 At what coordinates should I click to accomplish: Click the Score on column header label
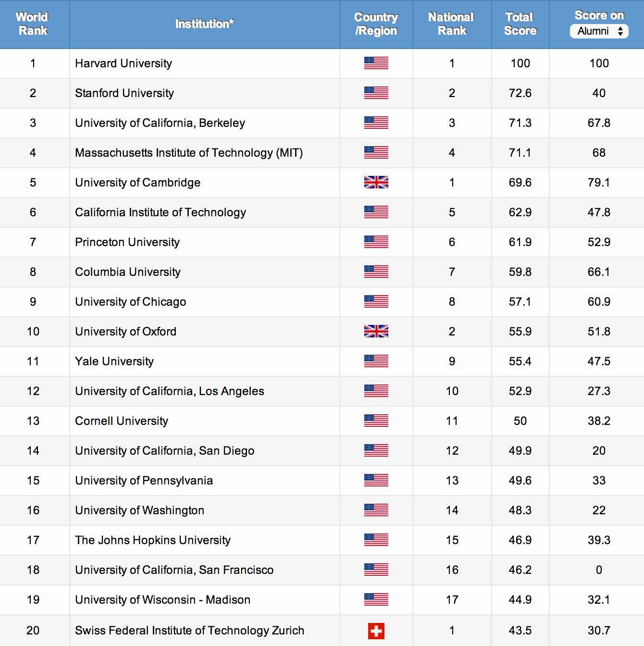click(x=599, y=15)
